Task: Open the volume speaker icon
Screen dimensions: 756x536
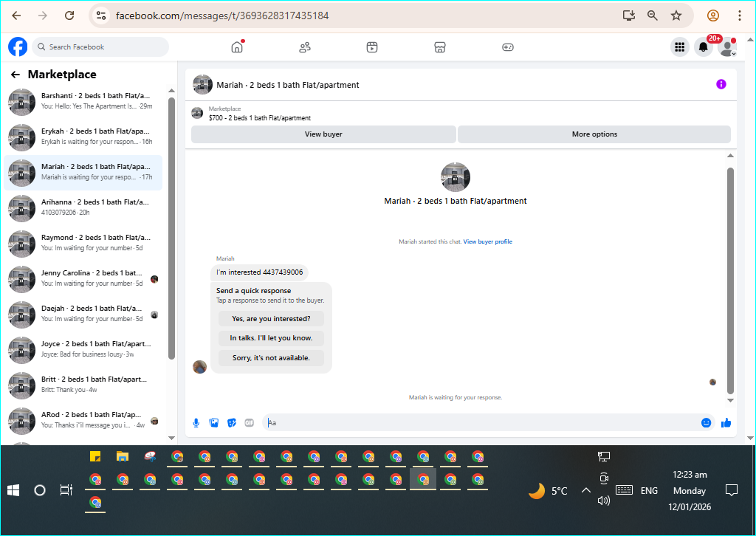Action: point(604,501)
